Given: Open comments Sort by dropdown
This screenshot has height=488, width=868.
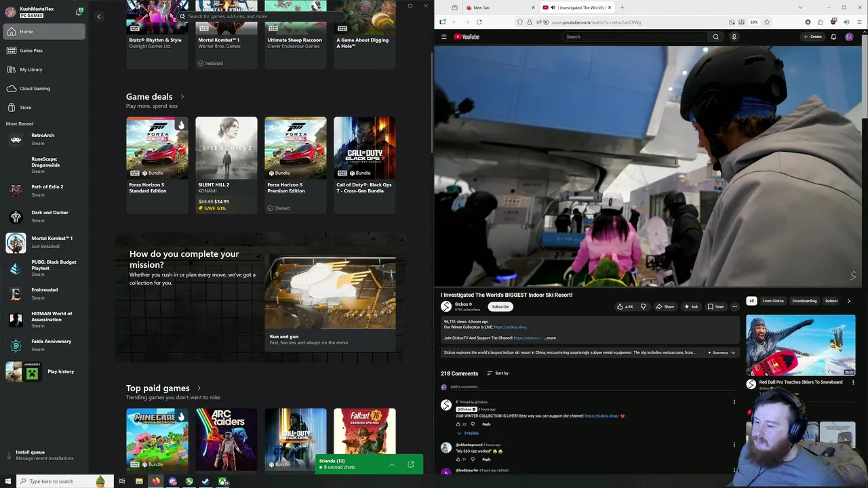Looking at the screenshot, I should [498, 373].
